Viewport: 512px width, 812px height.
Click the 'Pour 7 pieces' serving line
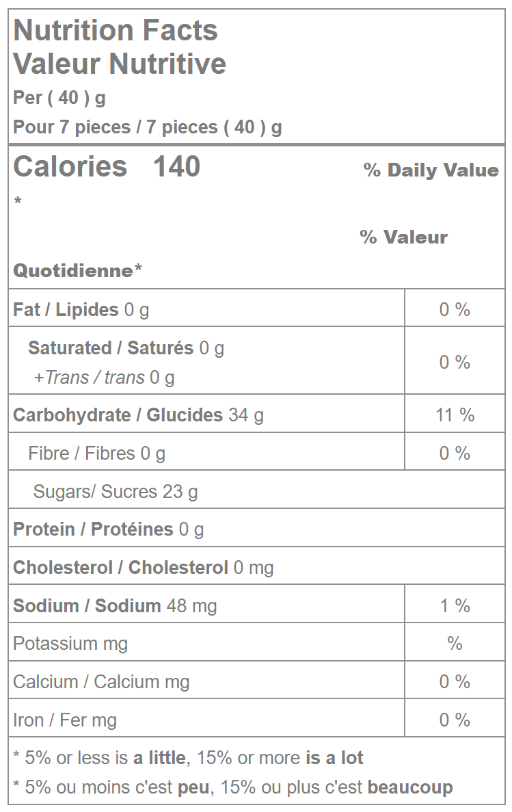[148, 127]
